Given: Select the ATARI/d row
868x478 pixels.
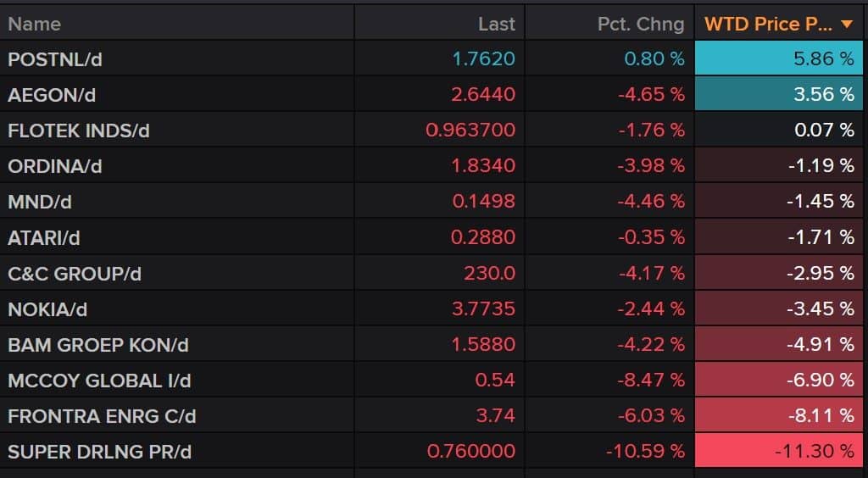Looking at the screenshot, I should [x=44, y=238].
